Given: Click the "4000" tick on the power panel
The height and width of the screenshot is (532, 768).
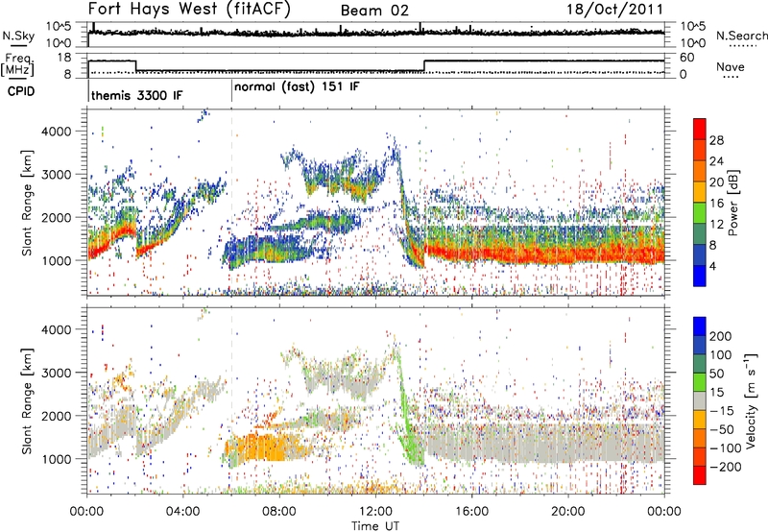Looking at the screenshot, I should coord(57,132).
